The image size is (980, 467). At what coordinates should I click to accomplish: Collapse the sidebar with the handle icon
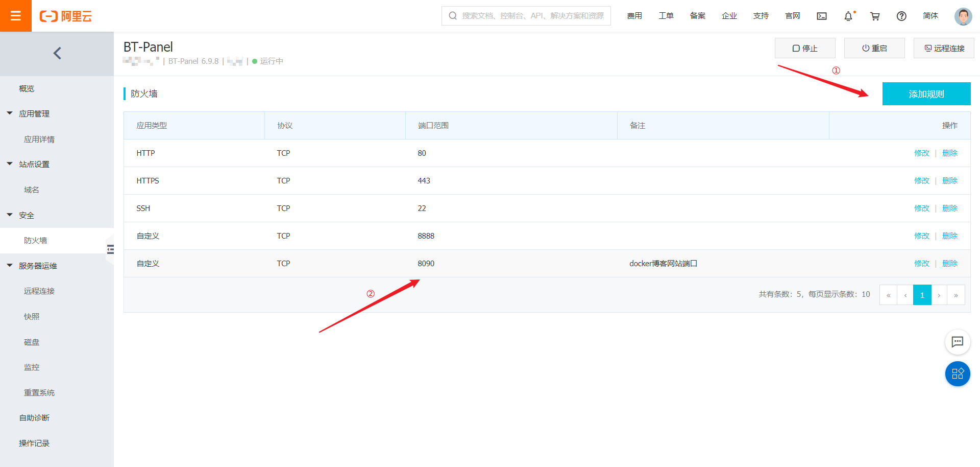point(110,249)
